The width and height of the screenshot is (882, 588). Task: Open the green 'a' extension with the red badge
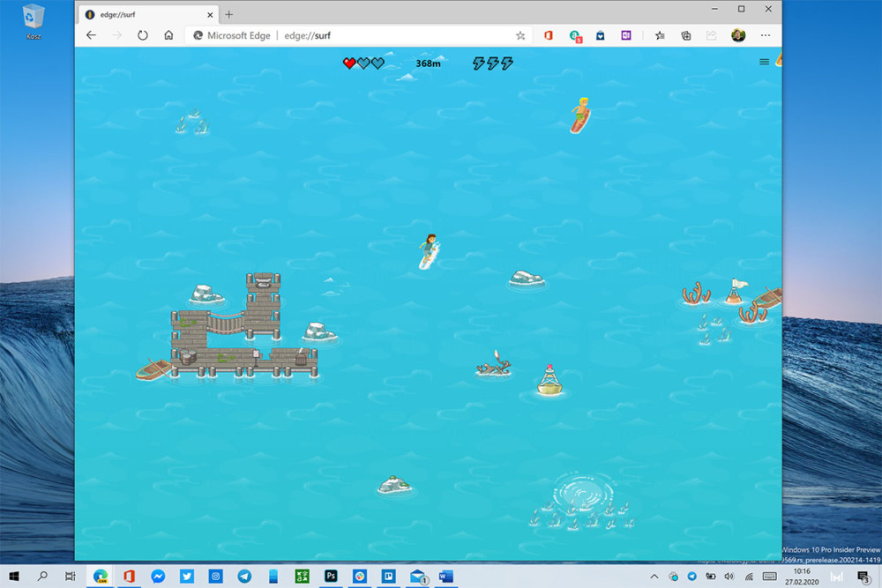[575, 36]
